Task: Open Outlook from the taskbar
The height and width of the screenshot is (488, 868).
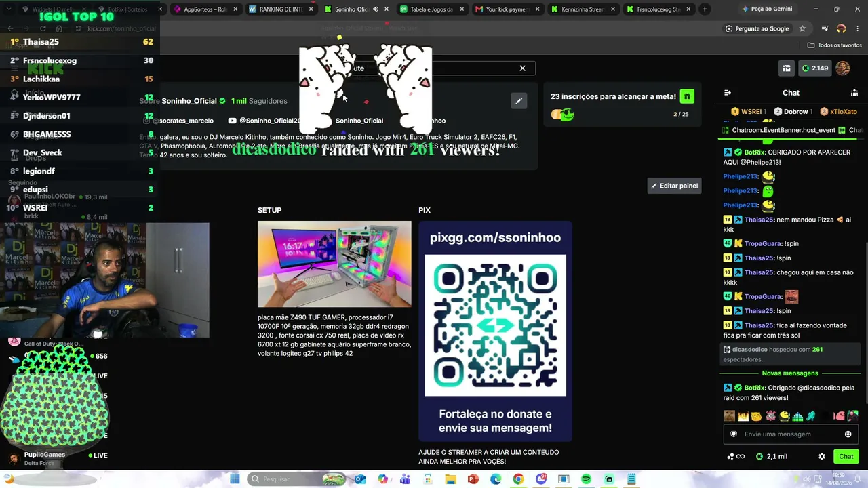Action: coord(360,479)
